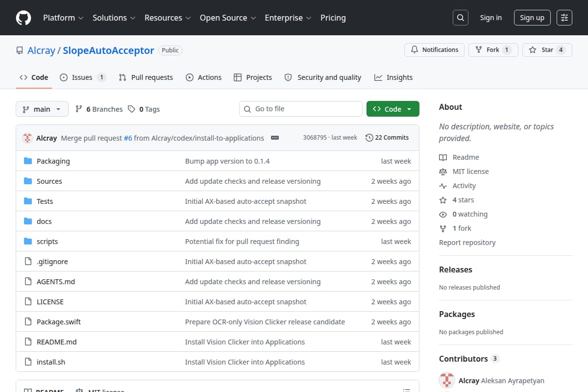Open 22 Commits history
This screenshot has height=392, width=588.
point(387,138)
